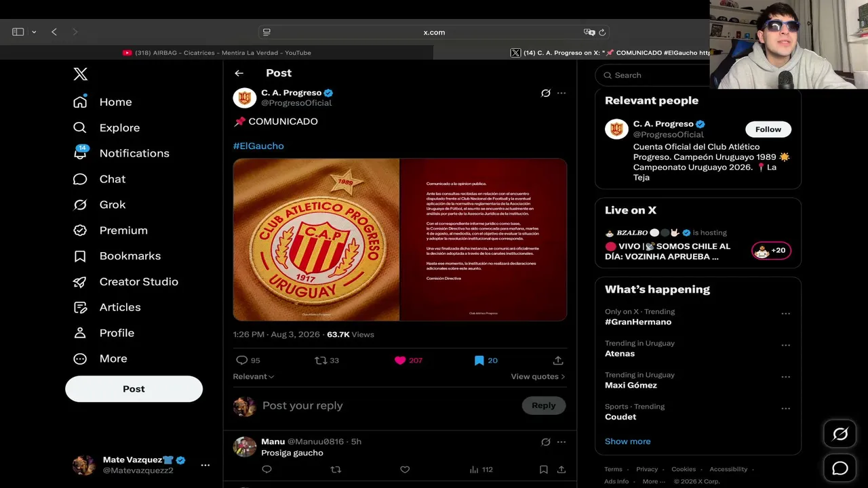Go to your Profile page

[x=104, y=333]
